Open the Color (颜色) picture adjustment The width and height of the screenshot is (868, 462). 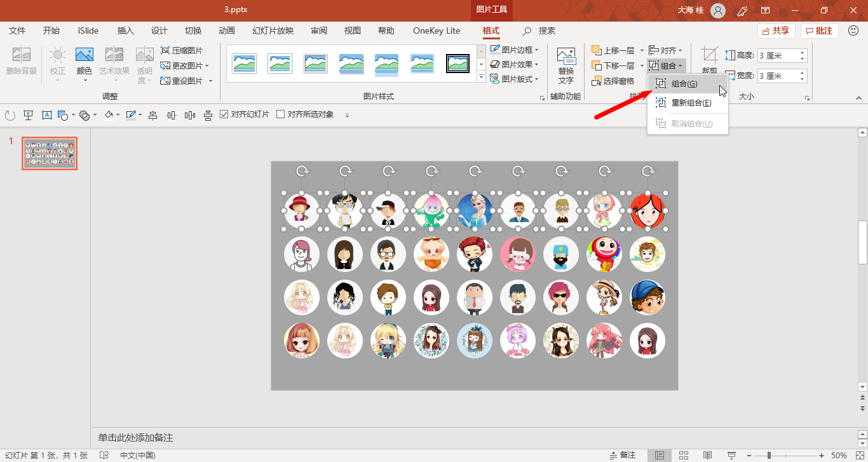pos(85,65)
